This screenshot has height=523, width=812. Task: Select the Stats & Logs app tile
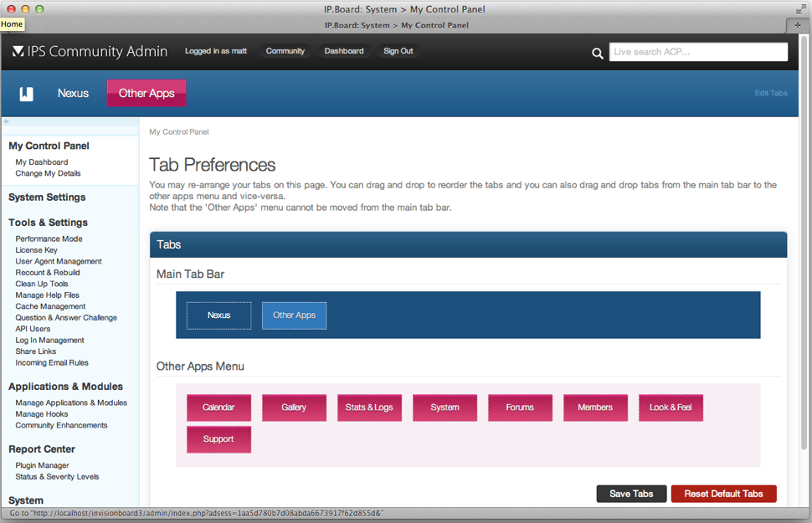(x=369, y=408)
